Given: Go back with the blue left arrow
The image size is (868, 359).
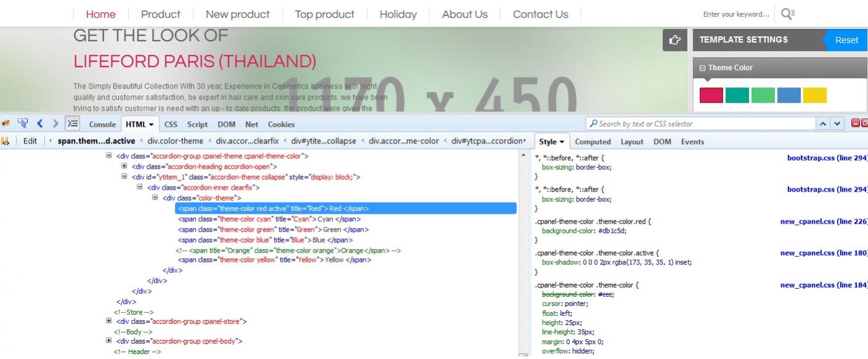Looking at the screenshot, I should (x=41, y=124).
